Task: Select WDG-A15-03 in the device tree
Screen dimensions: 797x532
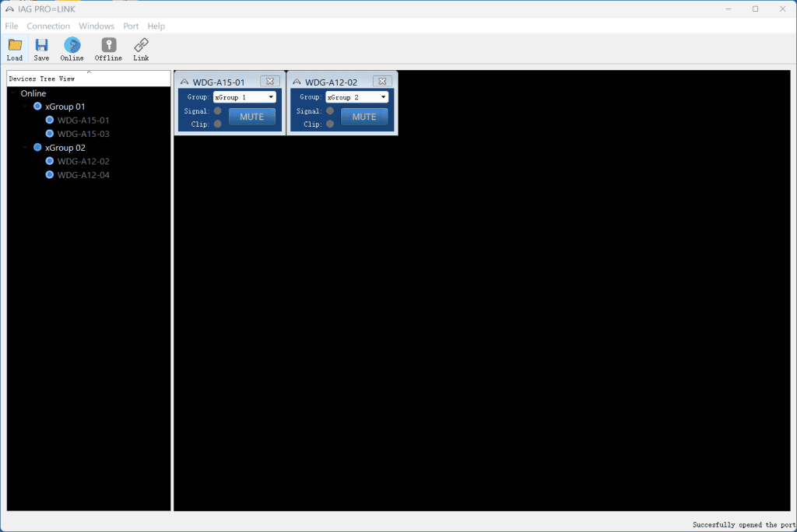Action: [83, 134]
